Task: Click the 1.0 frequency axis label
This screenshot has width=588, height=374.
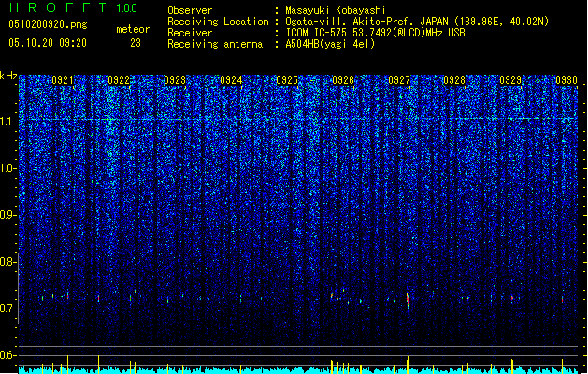Action: (7, 168)
